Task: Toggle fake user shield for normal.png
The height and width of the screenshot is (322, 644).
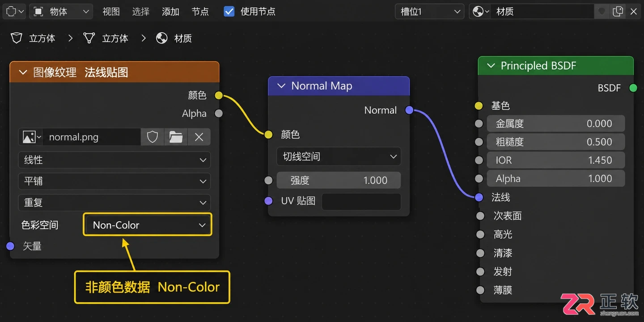Action: [x=153, y=137]
